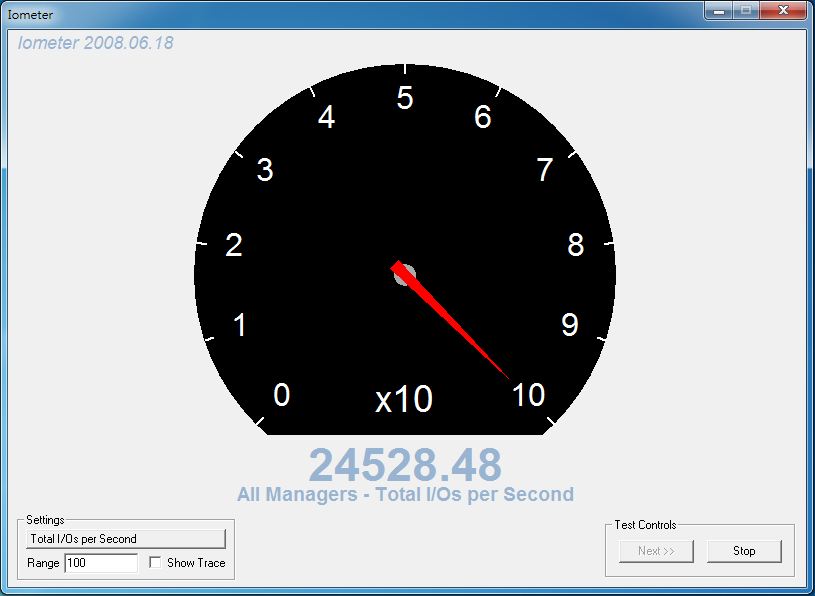This screenshot has width=815, height=596.
Task: Open the Total I/Os per Second selector
Action: click(126, 539)
